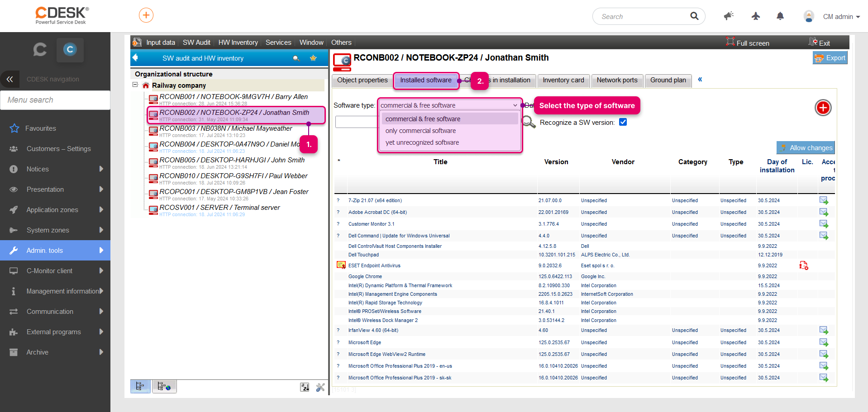Image resolution: width=868 pixels, height=412 pixels.
Task: Collapse the Railway company tree node
Action: point(135,85)
